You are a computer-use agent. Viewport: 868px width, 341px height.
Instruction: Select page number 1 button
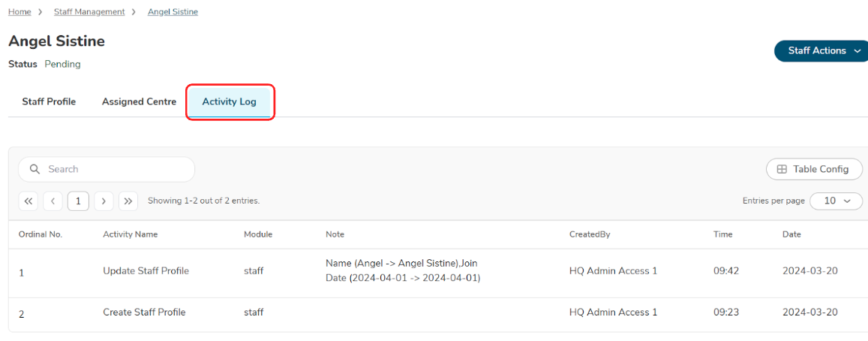click(x=78, y=201)
